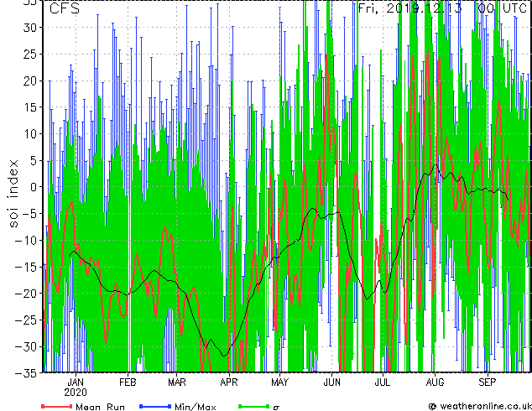532x411 pixels.
Task: Click the 10 y-axis value
Action: coord(30,134)
